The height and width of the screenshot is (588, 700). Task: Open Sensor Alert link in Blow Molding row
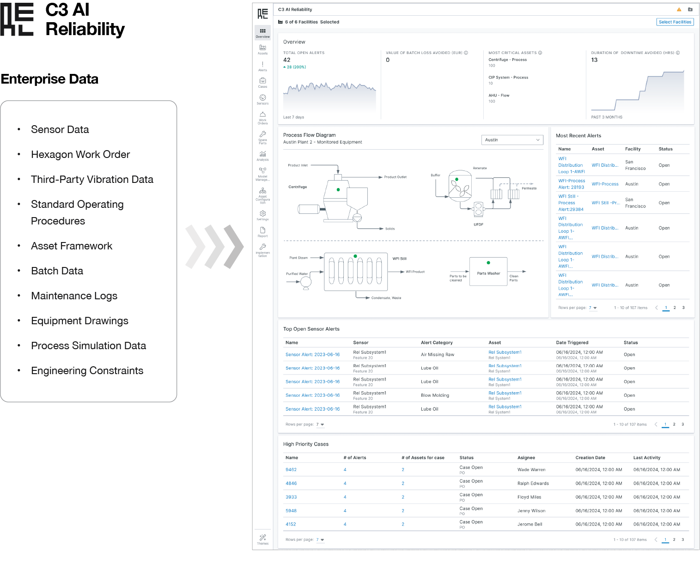312,395
